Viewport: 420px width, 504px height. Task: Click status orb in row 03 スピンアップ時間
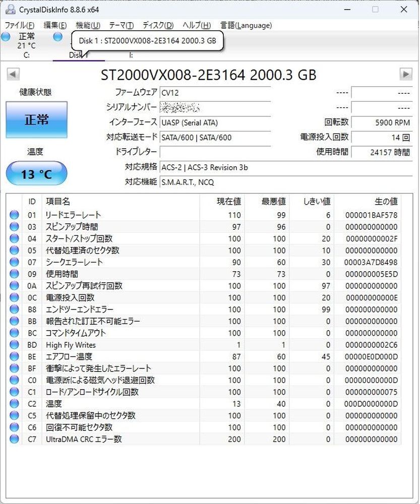(14, 227)
